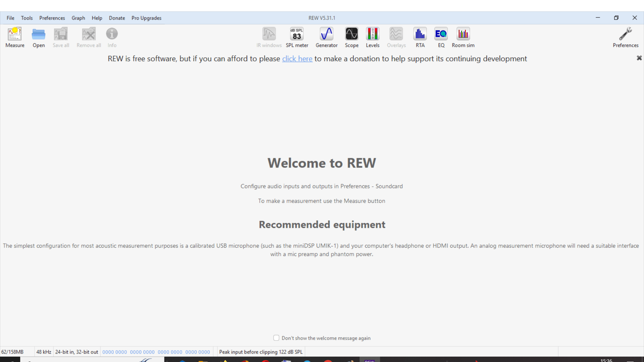Check Don't show the welcome message again
Screen dimensions: 644x362
(276, 338)
